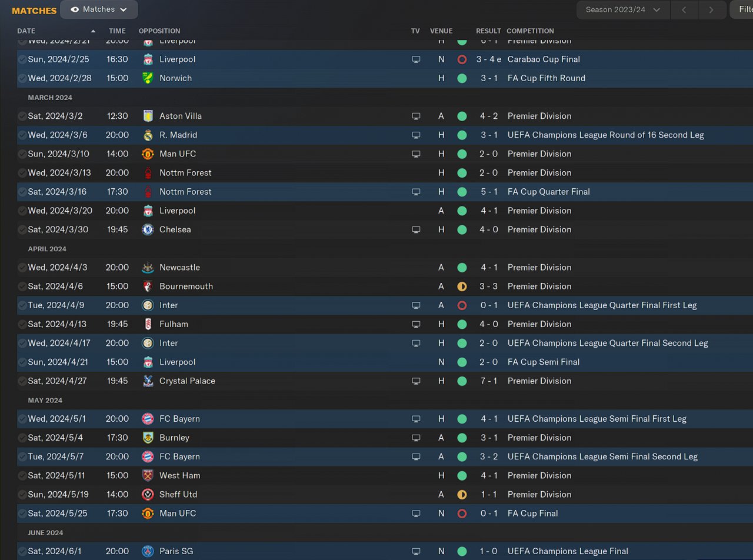Open the 0 - 1 FA Cup Final result
Image resolution: width=753 pixels, height=560 pixels.
coord(489,514)
